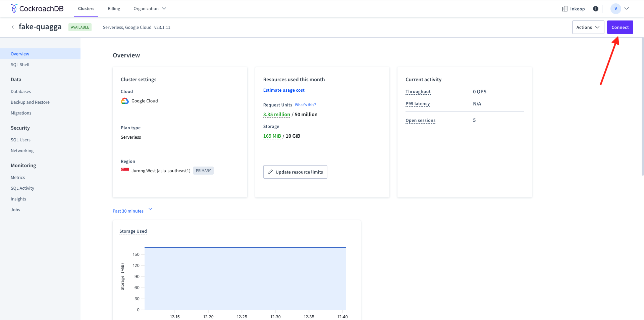Viewport: 644px width, 320px height.
Task: Click the Storage Used chart area
Action: [245, 278]
